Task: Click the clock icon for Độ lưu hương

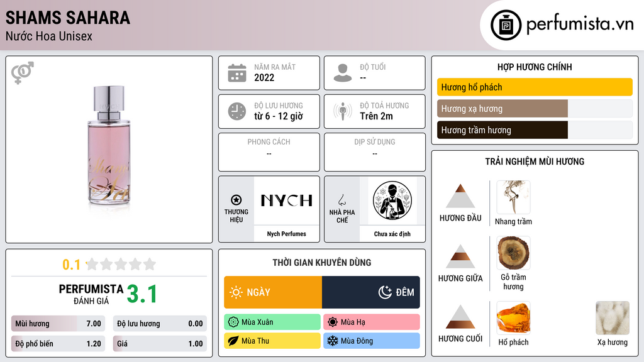Action: tap(237, 111)
